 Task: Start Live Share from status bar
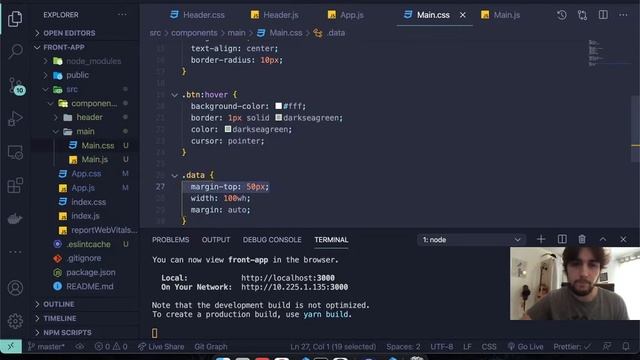coord(161,347)
